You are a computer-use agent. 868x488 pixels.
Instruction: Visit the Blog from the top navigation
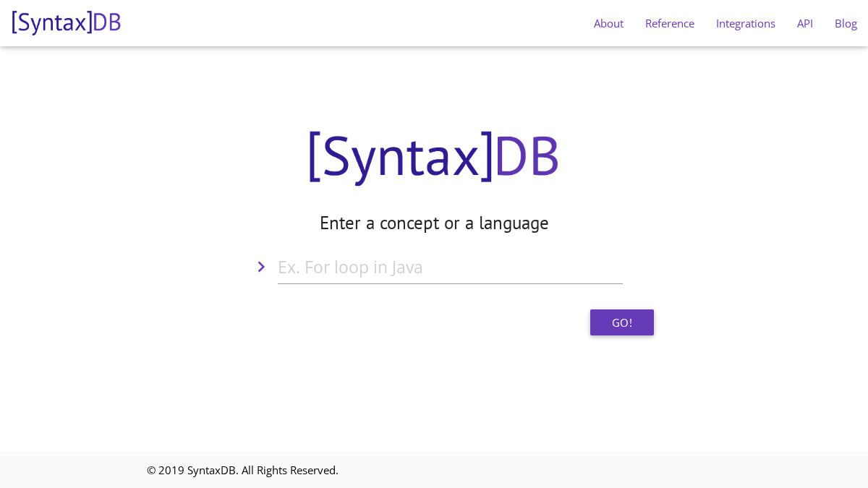tap(846, 23)
